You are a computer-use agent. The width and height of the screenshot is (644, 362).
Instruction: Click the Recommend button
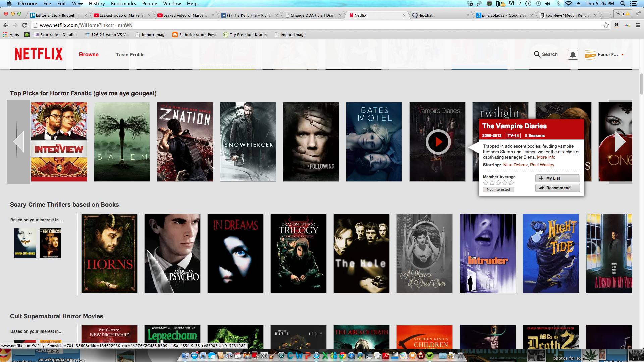coord(557,188)
